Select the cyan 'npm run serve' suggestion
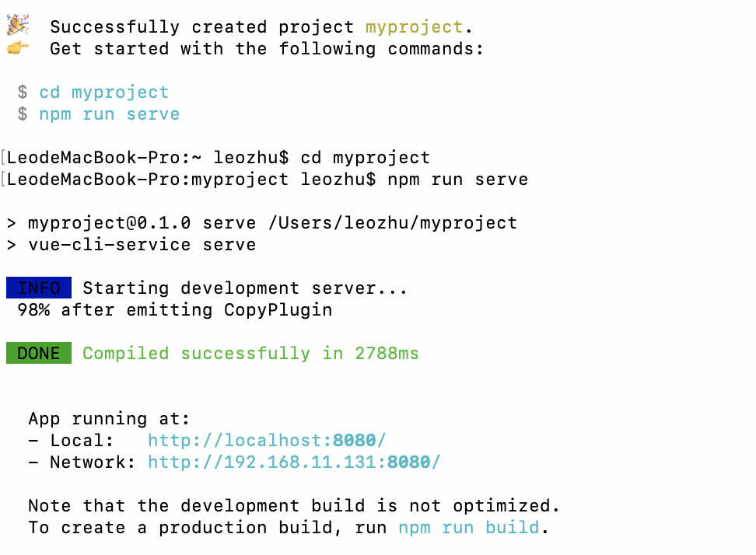The width and height of the screenshot is (756, 555). [x=110, y=114]
